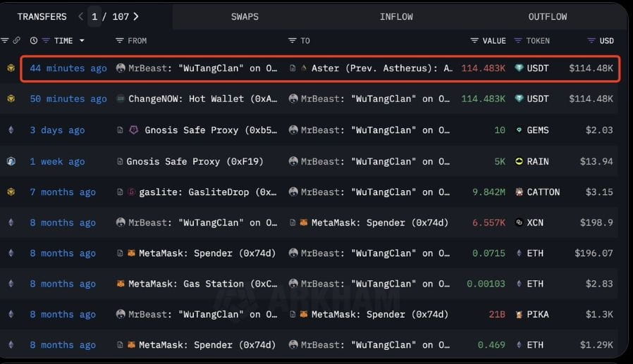Open TIME sort dropdown arrow

pos(82,41)
